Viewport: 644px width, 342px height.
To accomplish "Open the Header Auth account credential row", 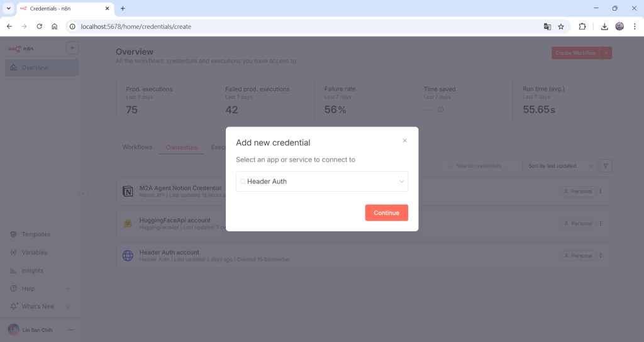I will pos(364,256).
